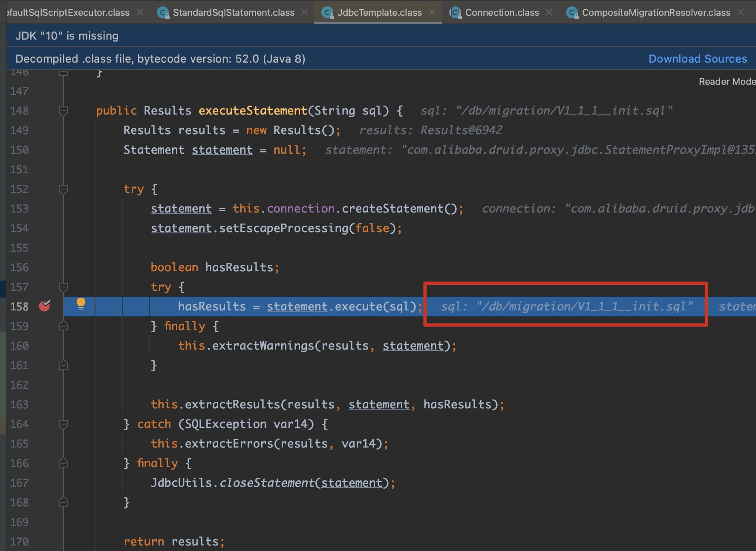Fold the inner try block at line 157
This screenshot has width=756, height=551.
(x=63, y=287)
